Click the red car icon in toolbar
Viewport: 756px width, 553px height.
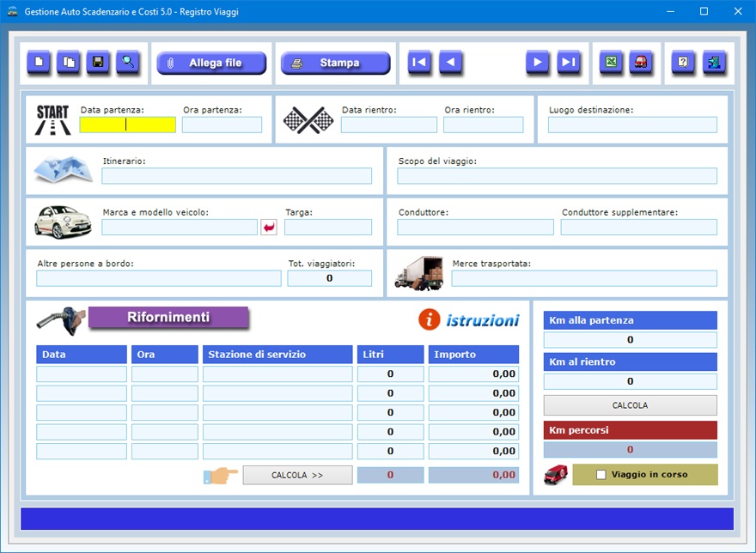641,62
